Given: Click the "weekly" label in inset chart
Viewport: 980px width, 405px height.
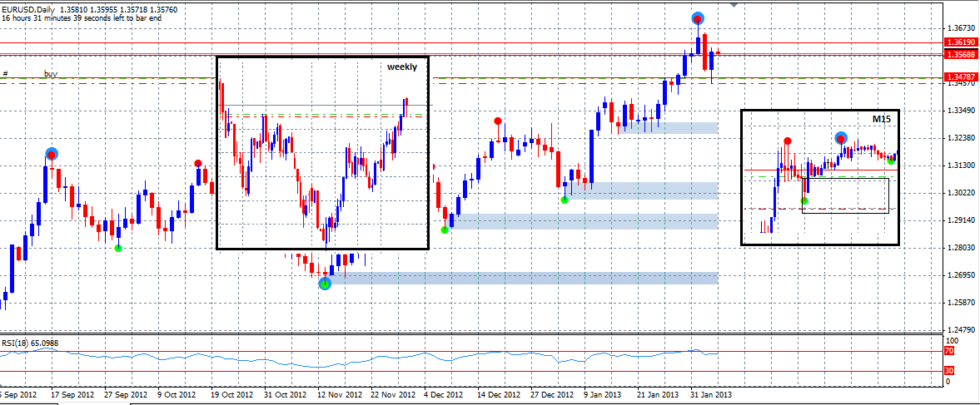Looking at the screenshot, I should [401, 67].
